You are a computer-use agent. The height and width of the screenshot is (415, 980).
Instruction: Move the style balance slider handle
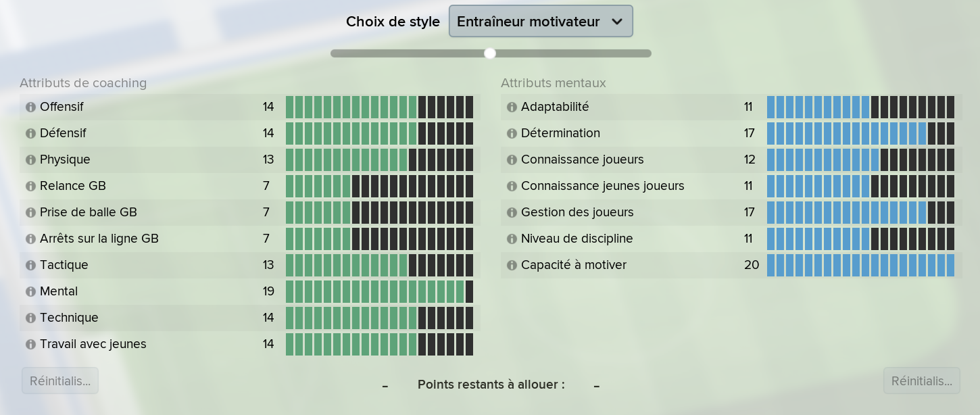[490, 53]
